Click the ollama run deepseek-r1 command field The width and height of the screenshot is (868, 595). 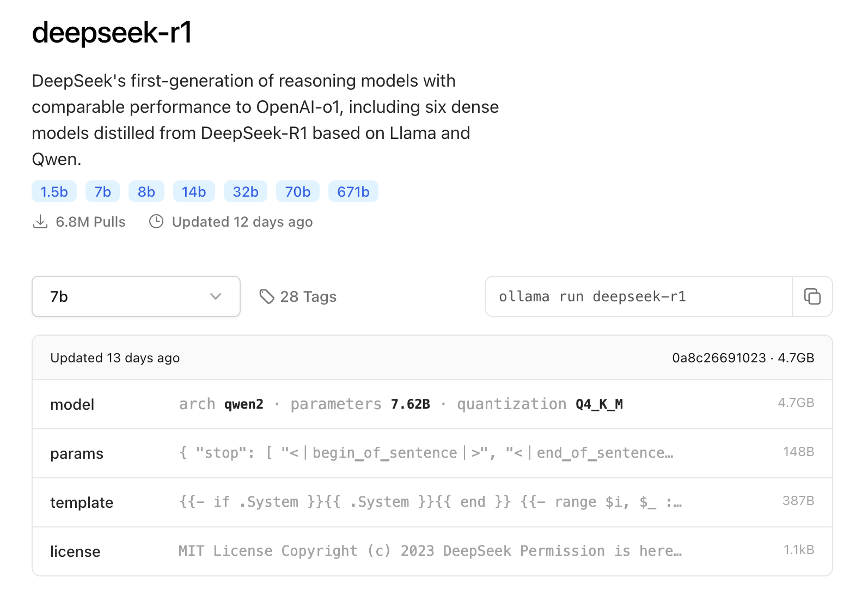[638, 296]
